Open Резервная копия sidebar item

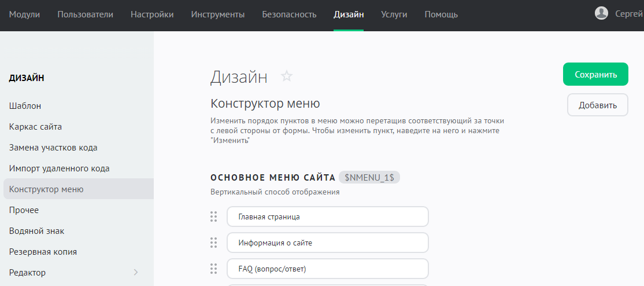pos(43,252)
